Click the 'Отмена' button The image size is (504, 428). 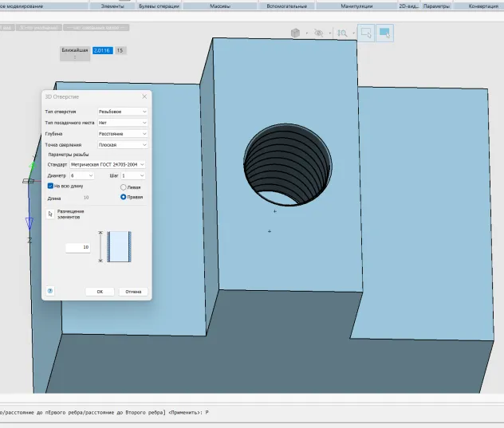[133, 291]
